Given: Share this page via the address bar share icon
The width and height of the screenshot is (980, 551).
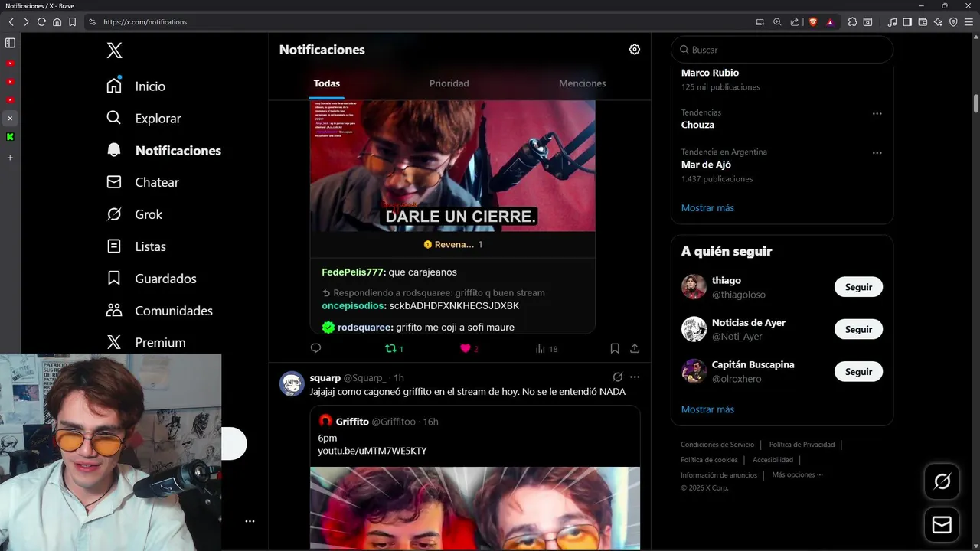Looking at the screenshot, I should click(x=795, y=22).
